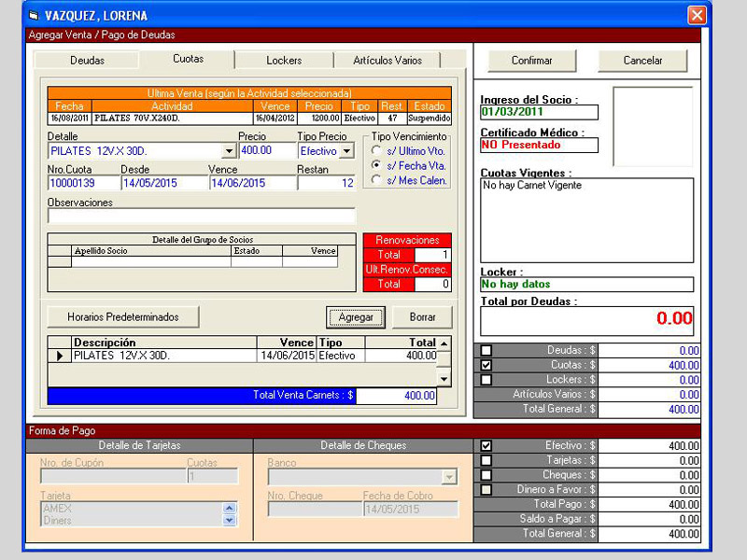Click the Ingreso del Socio date field
The width and height of the screenshot is (747, 560).
pyautogui.click(x=539, y=112)
